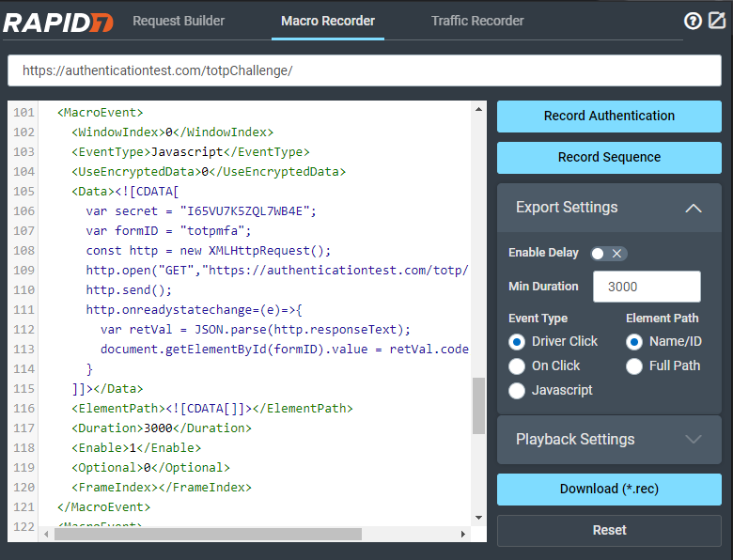Toggle the Enable Delay switch
Image resolution: width=733 pixels, height=560 pixels.
608,253
